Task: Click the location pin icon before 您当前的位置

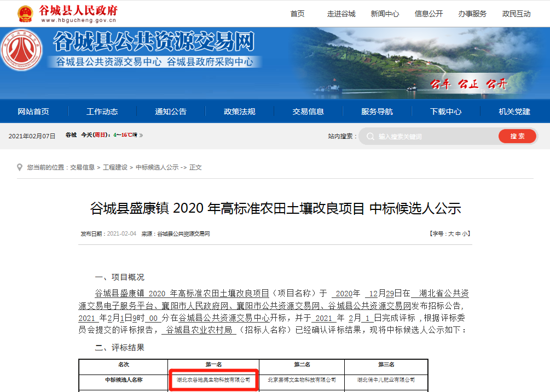Action: point(20,167)
